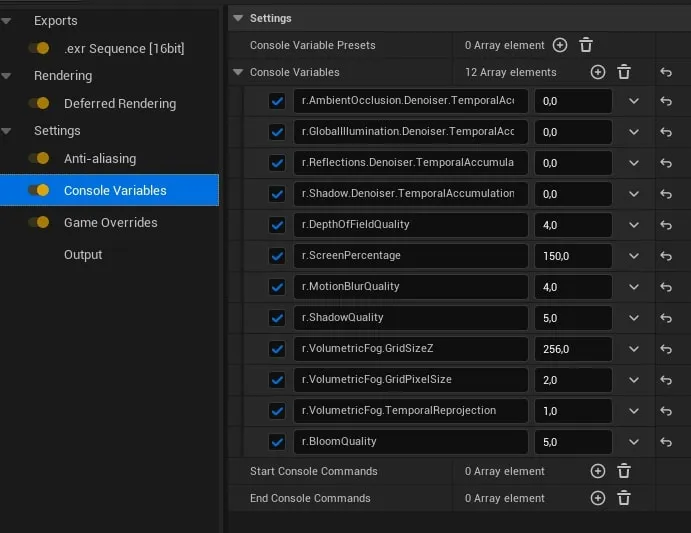Toggle the Anti-aliasing setting switch
Image resolution: width=691 pixels, height=533 pixels.
pyautogui.click(x=39, y=159)
